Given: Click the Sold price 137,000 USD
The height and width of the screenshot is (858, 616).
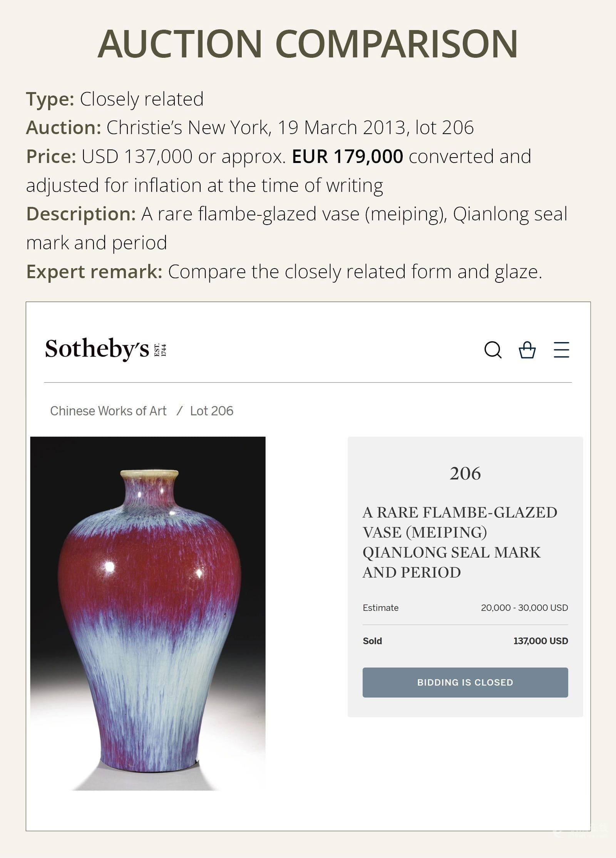Looking at the screenshot, I should pos(541,641).
